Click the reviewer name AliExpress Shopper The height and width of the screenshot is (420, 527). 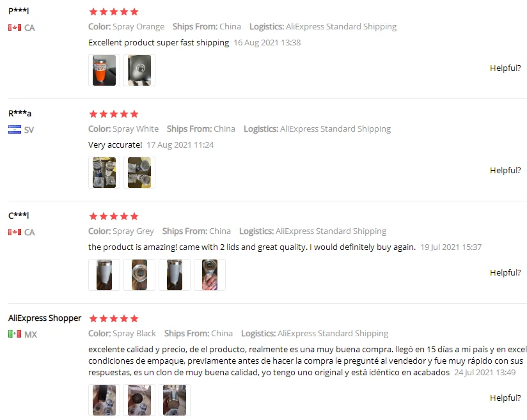click(45, 318)
